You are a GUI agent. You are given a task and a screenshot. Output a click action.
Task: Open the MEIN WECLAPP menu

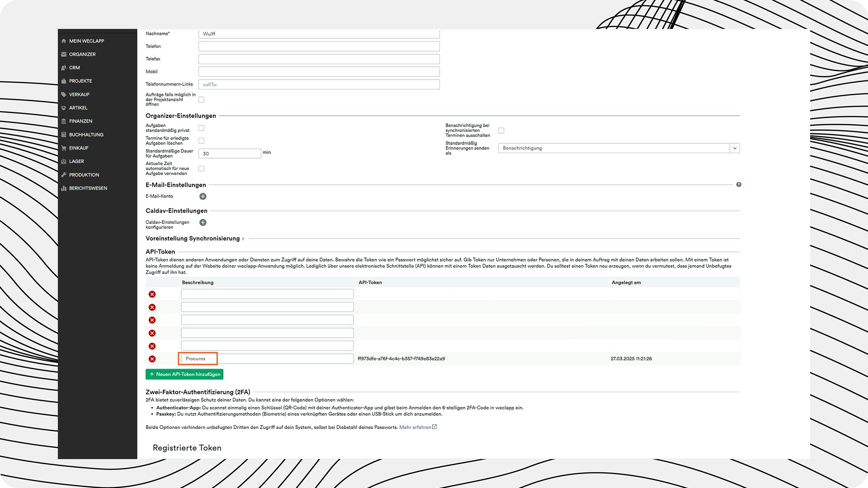[86, 41]
